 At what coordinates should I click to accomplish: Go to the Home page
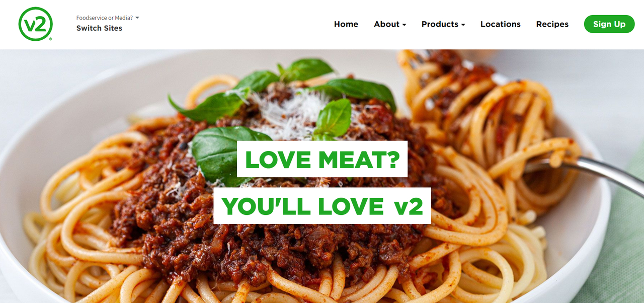[346, 24]
